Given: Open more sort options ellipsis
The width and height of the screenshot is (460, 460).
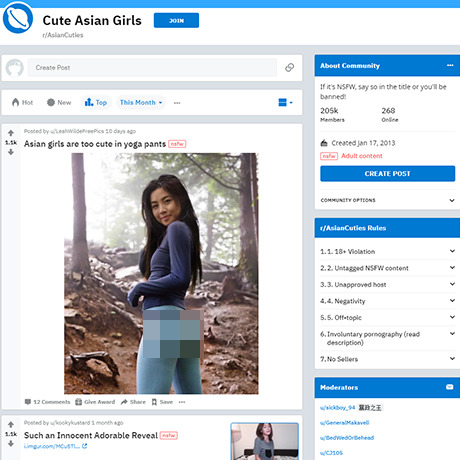Looking at the screenshot, I should (x=177, y=103).
